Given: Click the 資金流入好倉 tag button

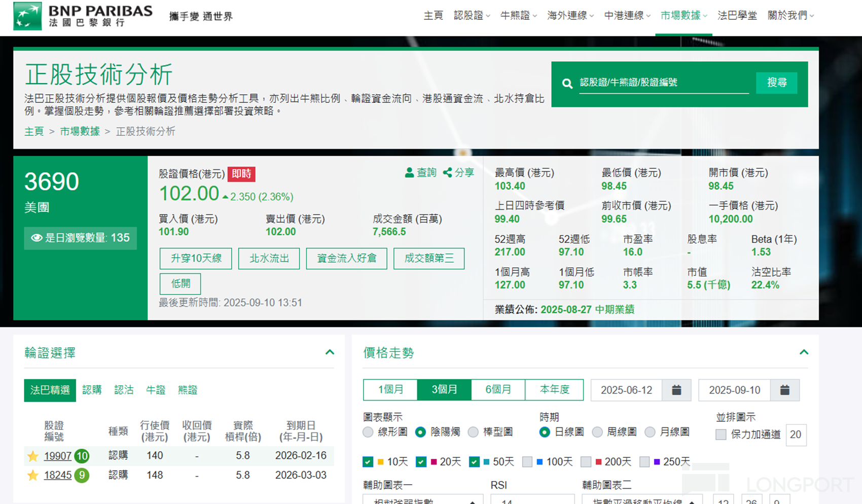Looking at the screenshot, I should pos(347,259).
